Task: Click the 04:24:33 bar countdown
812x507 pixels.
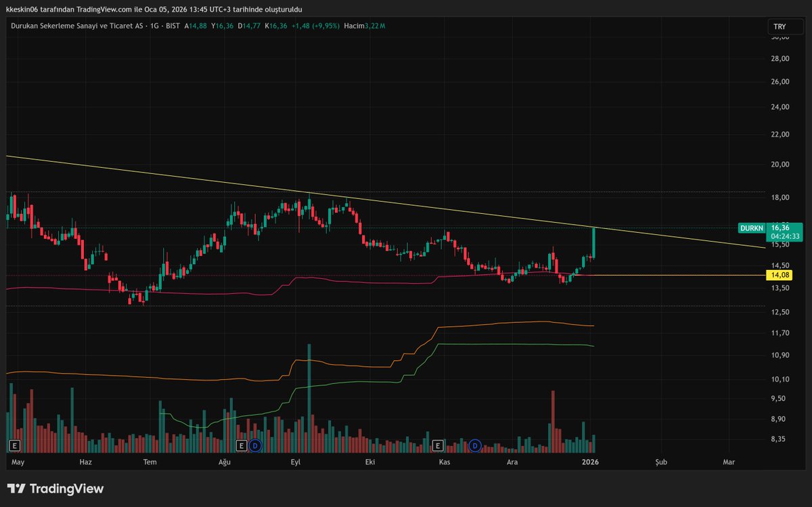Action: pos(784,237)
